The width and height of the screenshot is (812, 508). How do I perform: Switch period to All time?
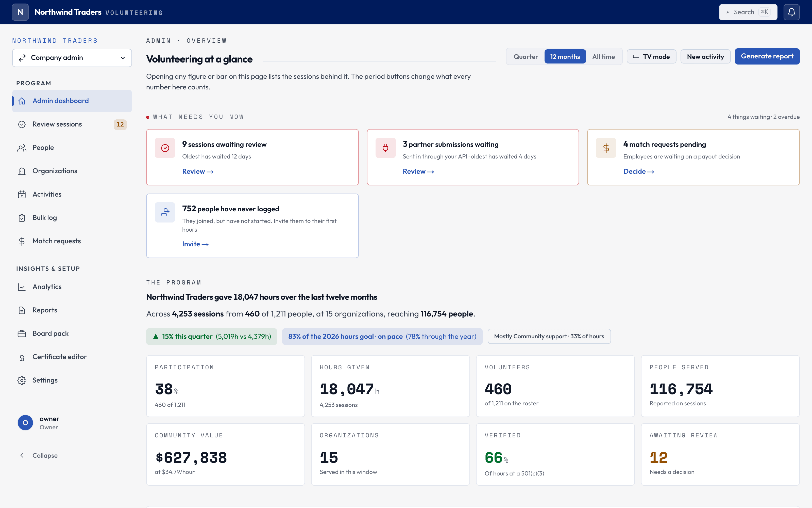point(603,56)
